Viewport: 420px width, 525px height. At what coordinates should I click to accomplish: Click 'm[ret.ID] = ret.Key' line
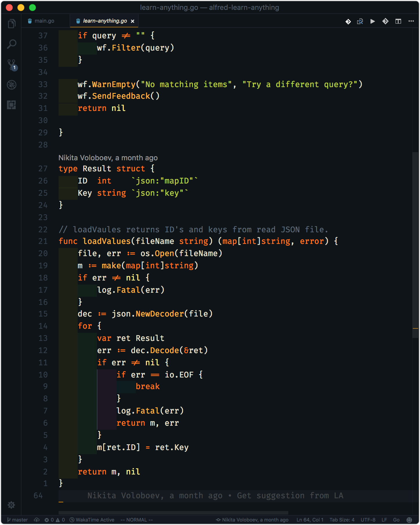click(x=143, y=447)
